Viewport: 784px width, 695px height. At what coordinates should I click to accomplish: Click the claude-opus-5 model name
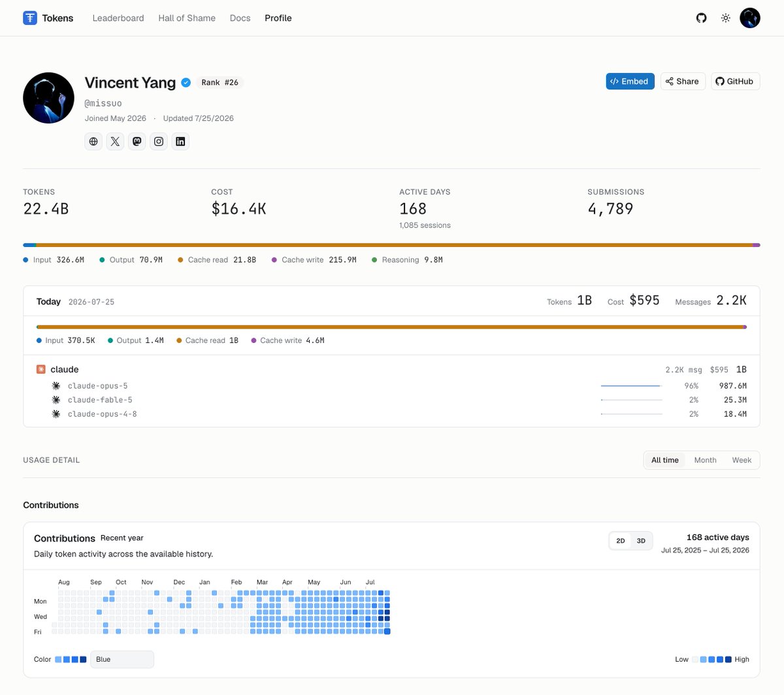(x=98, y=386)
